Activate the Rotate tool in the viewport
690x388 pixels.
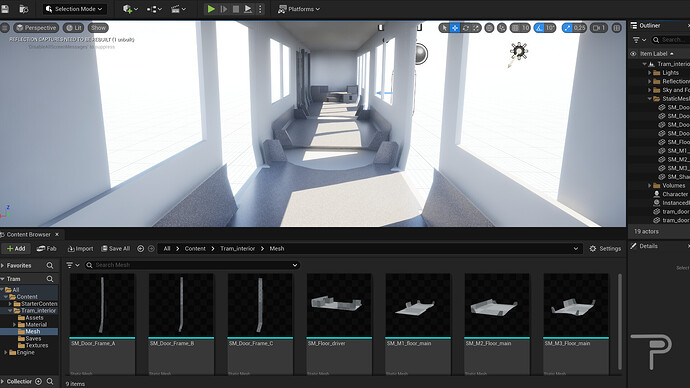(x=466, y=28)
